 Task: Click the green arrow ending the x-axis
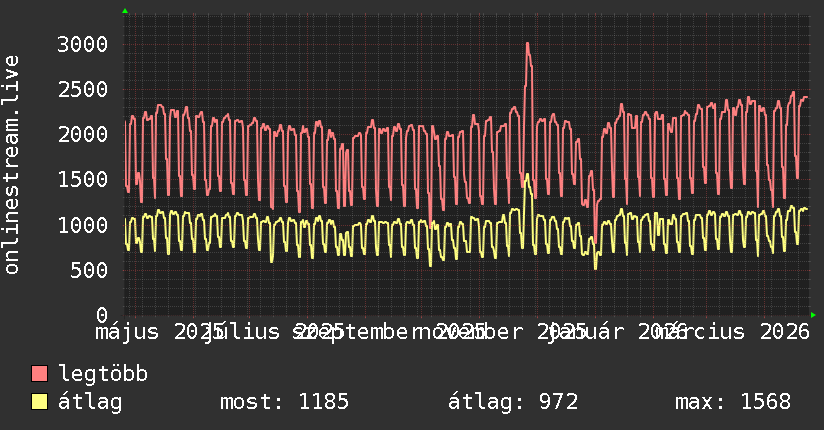point(813,315)
